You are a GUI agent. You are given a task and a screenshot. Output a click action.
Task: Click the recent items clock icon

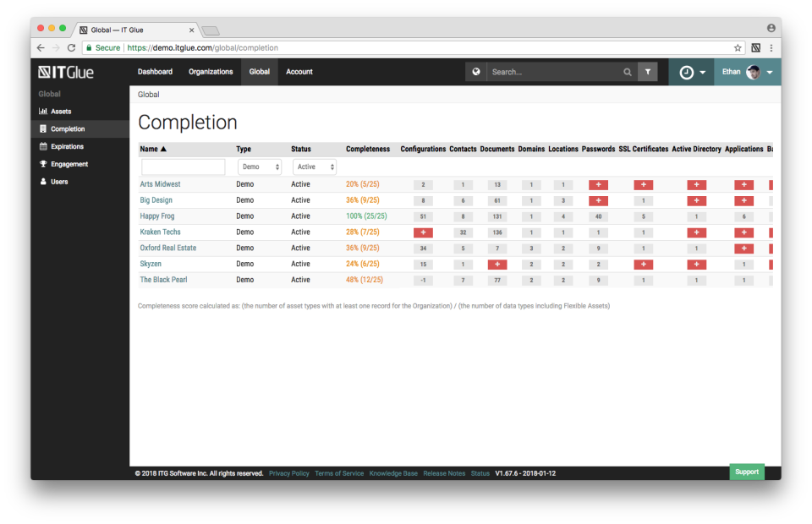686,72
